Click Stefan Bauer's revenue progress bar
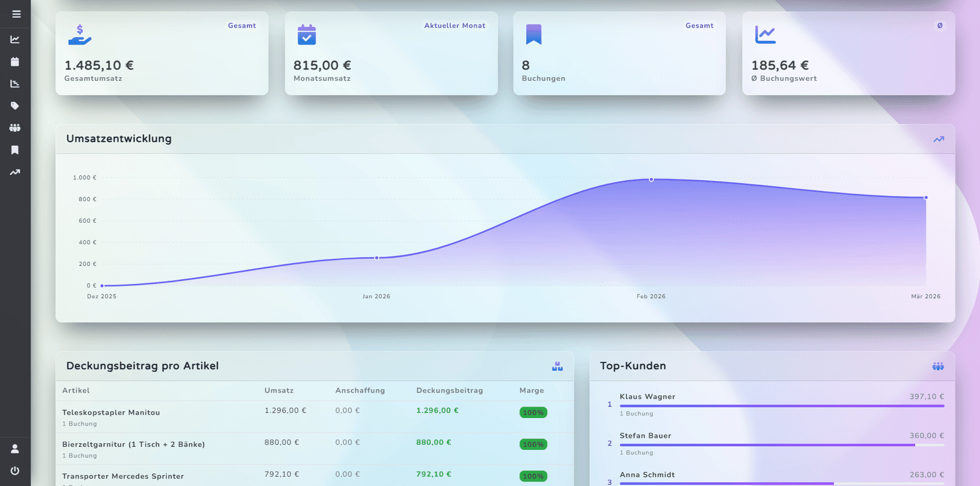Image resolution: width=980 pixels, height=486 pixels. pyautogui.click(x=782, y=445)
